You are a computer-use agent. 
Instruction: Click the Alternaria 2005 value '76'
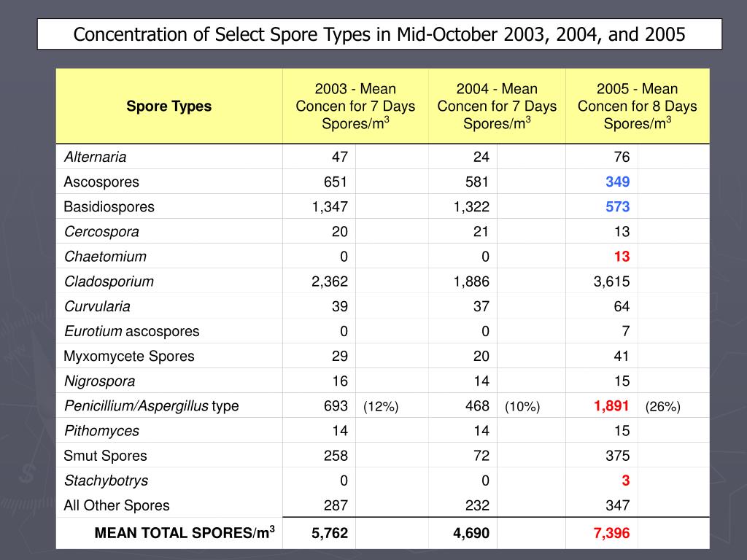[622, 157]
